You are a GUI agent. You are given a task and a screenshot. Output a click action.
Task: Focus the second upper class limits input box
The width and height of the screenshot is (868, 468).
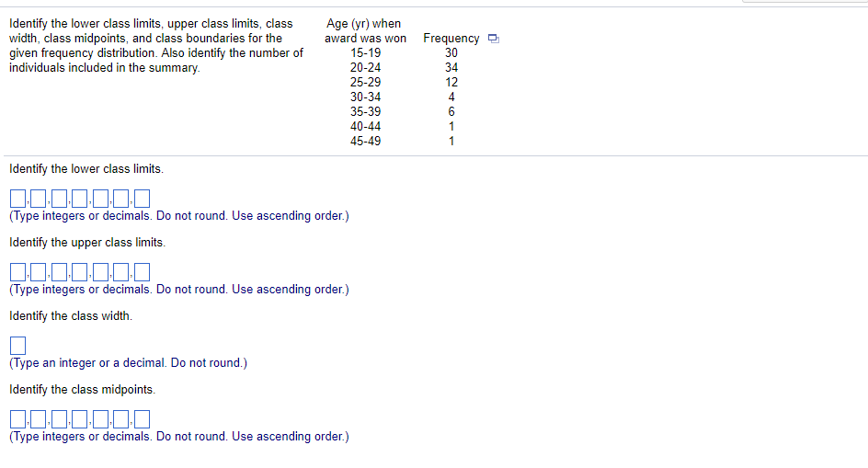(39, 272)
